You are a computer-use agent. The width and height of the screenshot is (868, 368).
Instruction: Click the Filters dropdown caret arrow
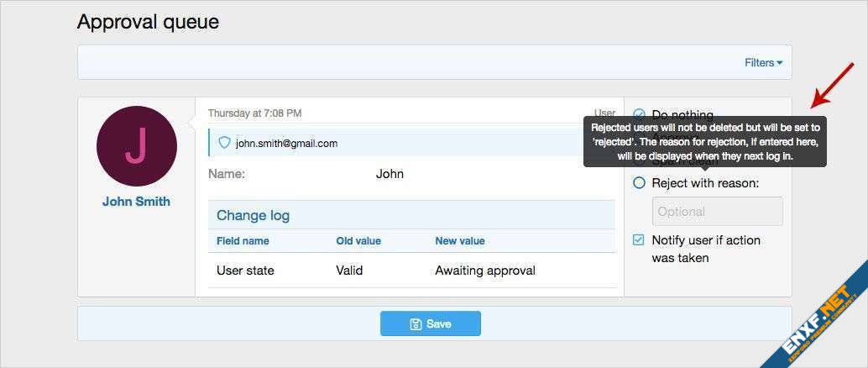[780, 63]
